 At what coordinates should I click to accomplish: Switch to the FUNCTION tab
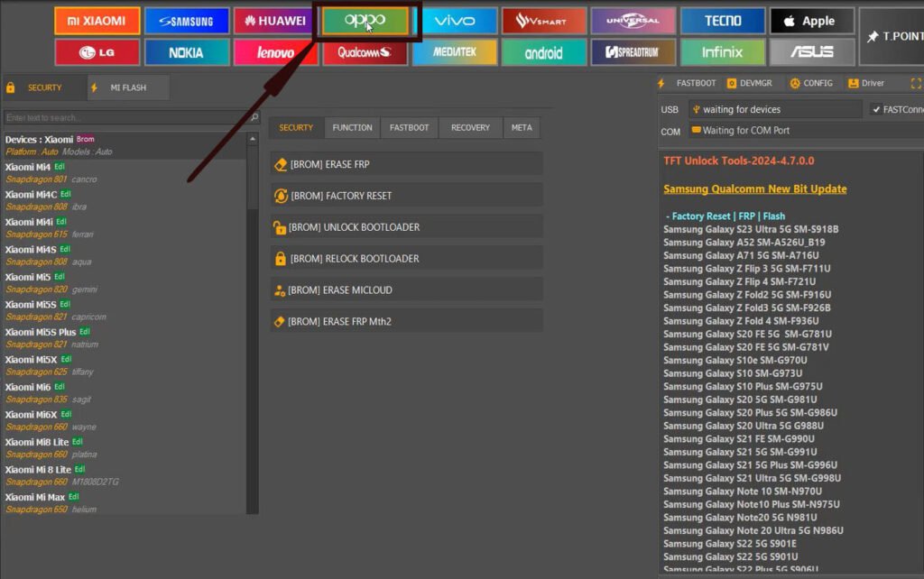click(x=353, y=127)
